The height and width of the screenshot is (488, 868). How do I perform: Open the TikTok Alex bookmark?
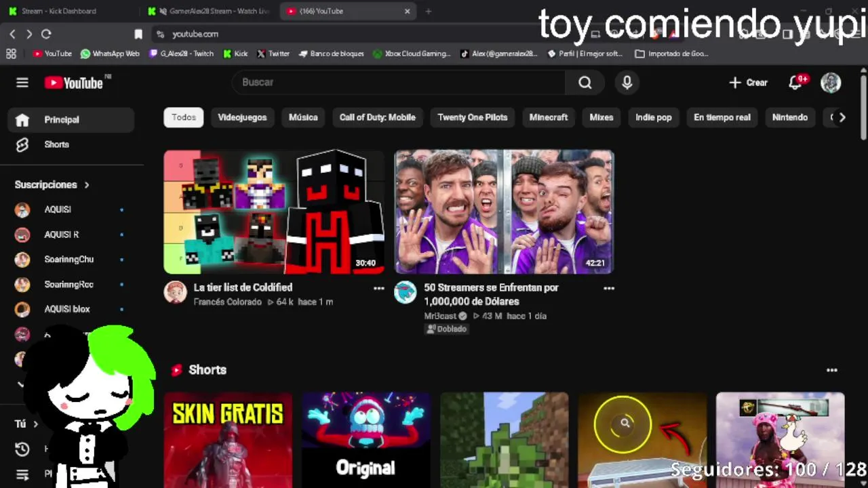(498, 54)
